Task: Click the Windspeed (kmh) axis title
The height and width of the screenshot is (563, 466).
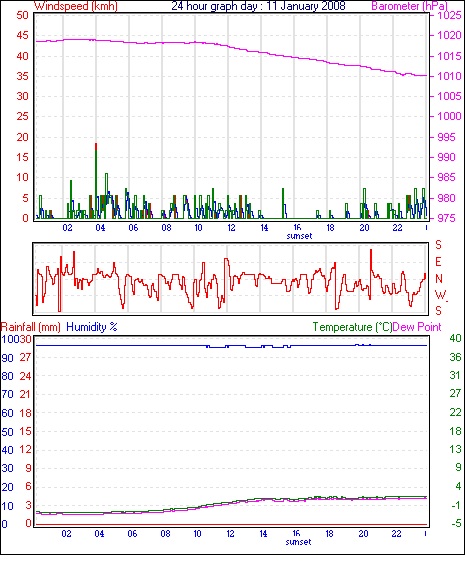Action: (x=76, y=6)
